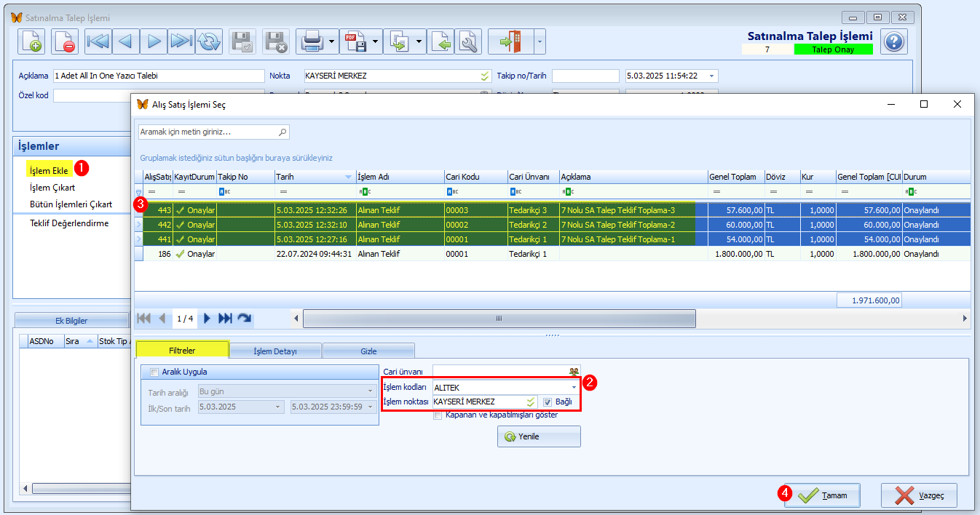Select İşlem Ekle in İşlemler panel
Viewport: 980px width, 515px height.
(x=49, y=171)
